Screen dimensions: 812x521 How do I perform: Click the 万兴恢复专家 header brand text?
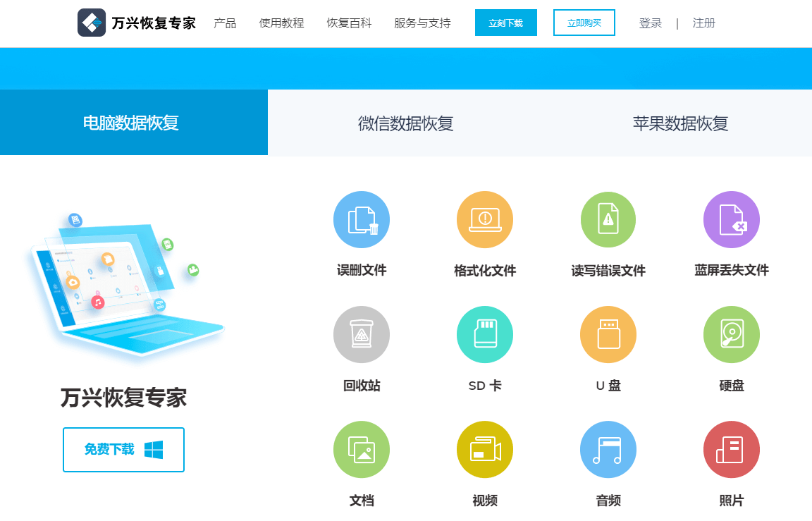click(154, 23)
